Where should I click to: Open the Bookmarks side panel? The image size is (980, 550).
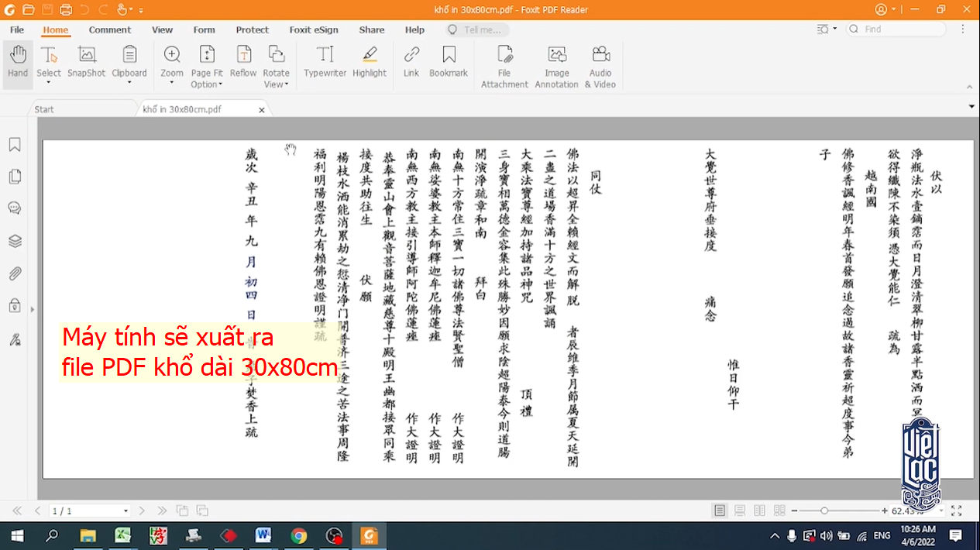click(15, 145)
